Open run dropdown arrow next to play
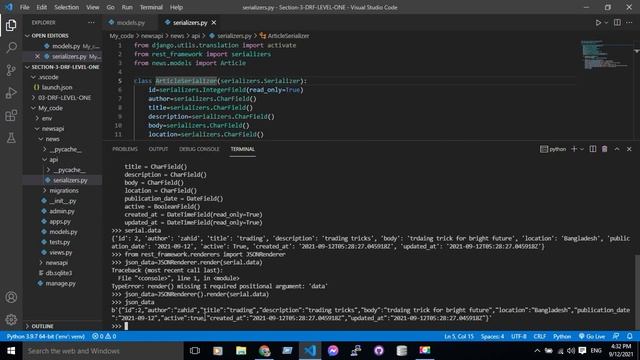640x360 pixels. tap(607, 22)
